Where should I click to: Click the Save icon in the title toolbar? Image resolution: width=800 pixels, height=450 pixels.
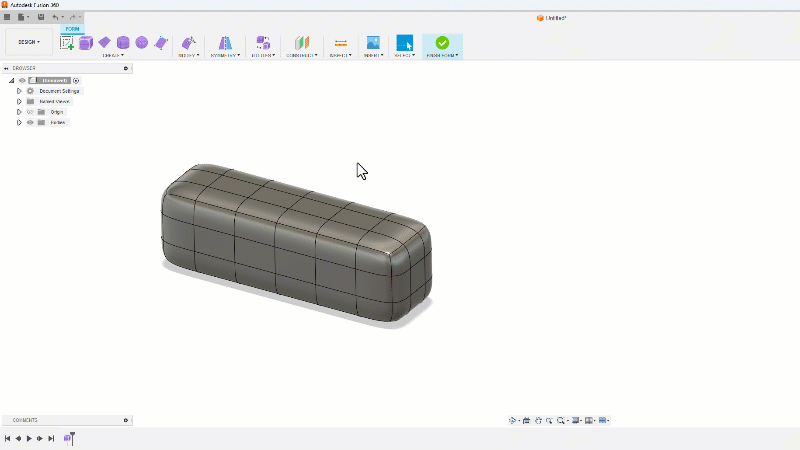40,17
